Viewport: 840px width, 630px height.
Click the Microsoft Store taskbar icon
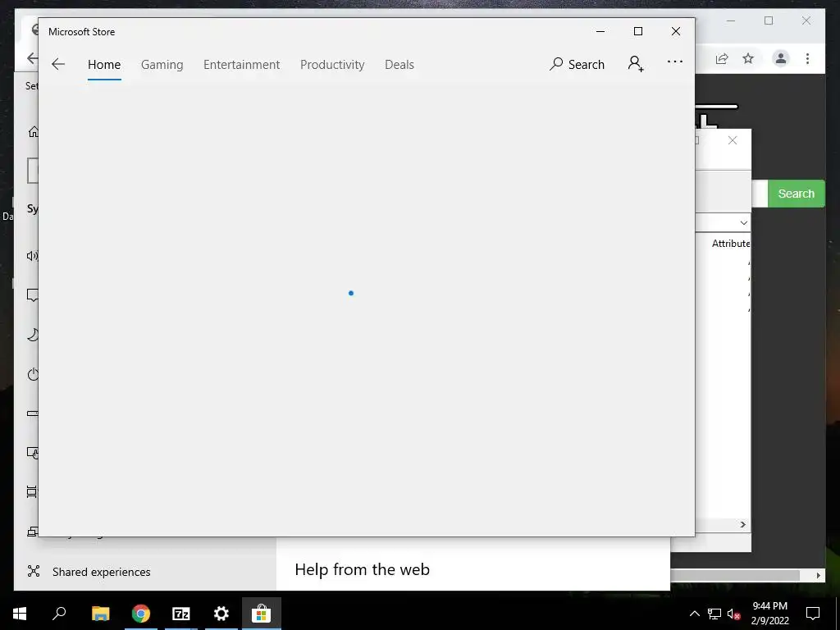pyautogui.click(x=262, y=614)
